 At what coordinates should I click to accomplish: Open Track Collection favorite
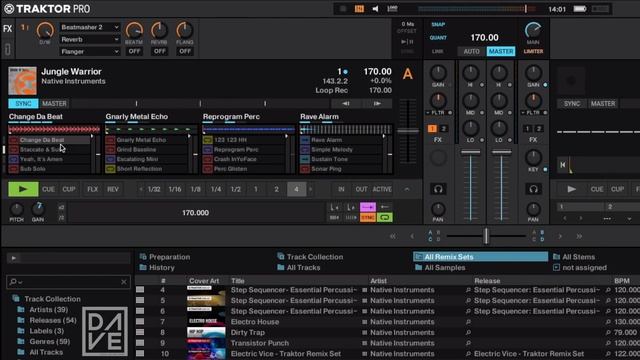point(310,257)
